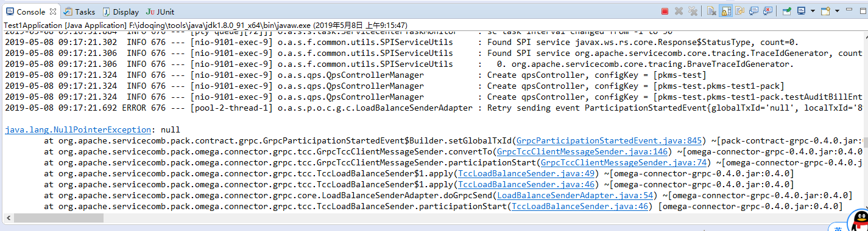Open TccLoadBalanceSender.java:46 link on $1.apply line
The width and height of the screenshot is (868, 231).
click(x=526, y=184)
